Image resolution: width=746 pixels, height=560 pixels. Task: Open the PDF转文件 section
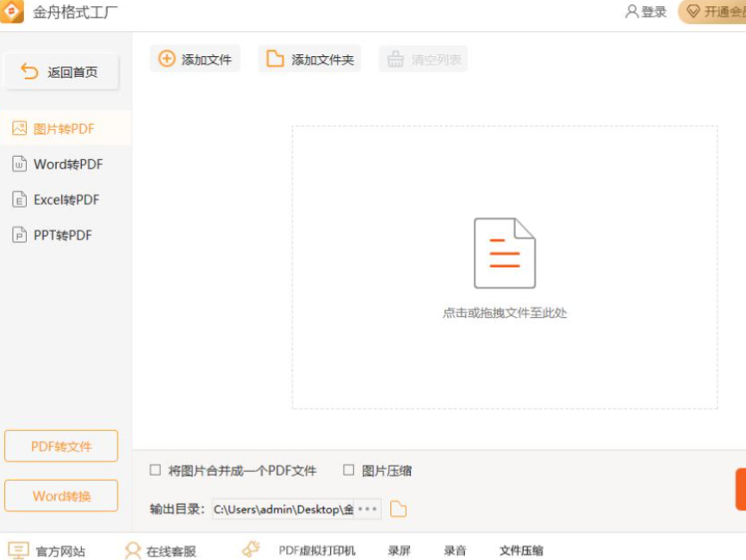click(61, 446)
